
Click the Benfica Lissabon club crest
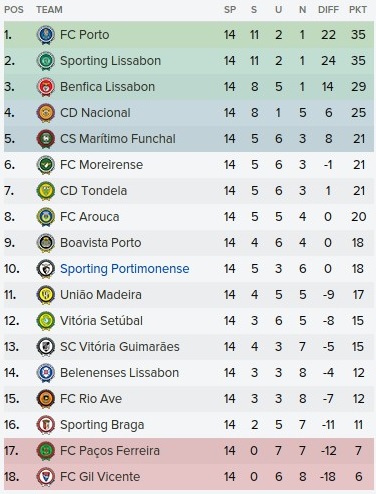[x=46, y=87]
